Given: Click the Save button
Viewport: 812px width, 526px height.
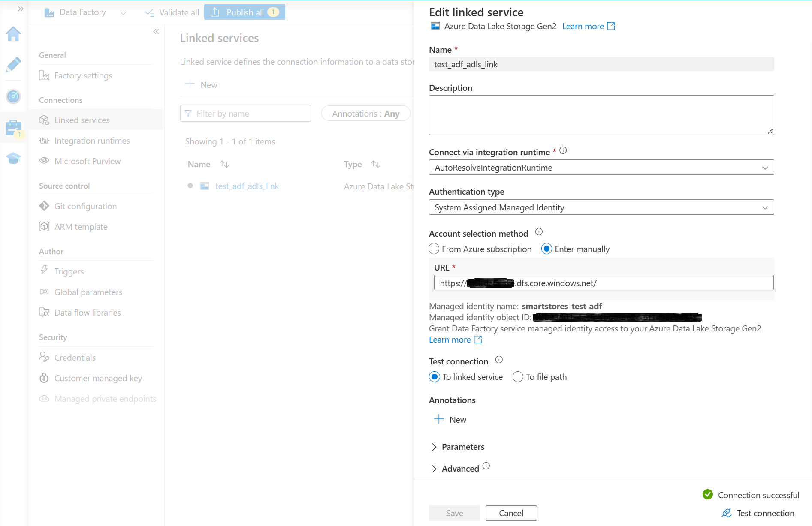Looking at the screenshot, I should tap(454, 513).
